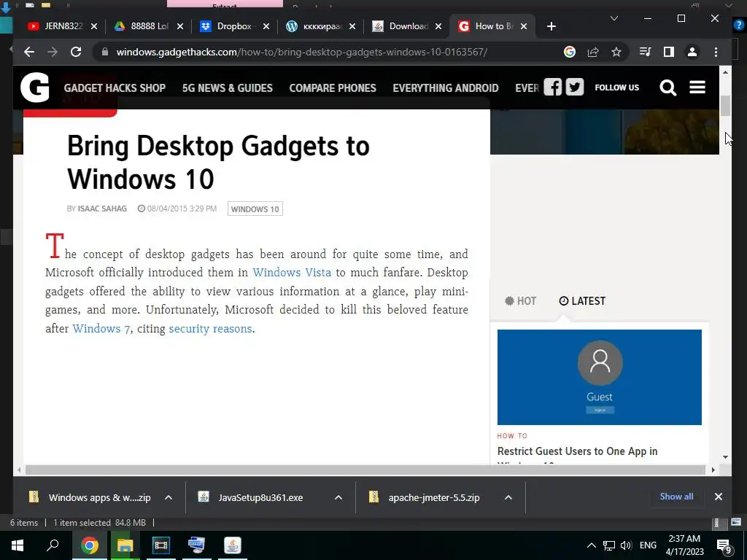Click the address bar URL
This screenshot has width=747, height=560.
(301, 52)
